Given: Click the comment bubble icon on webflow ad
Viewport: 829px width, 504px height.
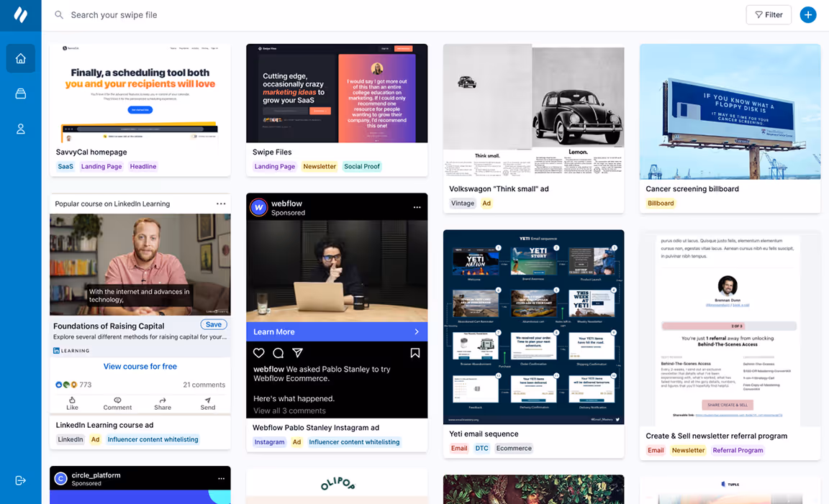Looking at the screenshot, I should [278, 353].
